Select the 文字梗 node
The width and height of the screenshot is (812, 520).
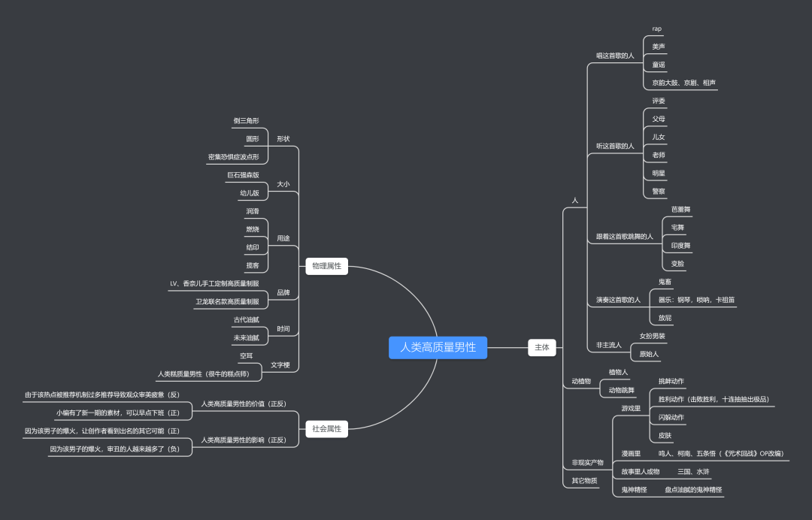click(x=280, y=365)
